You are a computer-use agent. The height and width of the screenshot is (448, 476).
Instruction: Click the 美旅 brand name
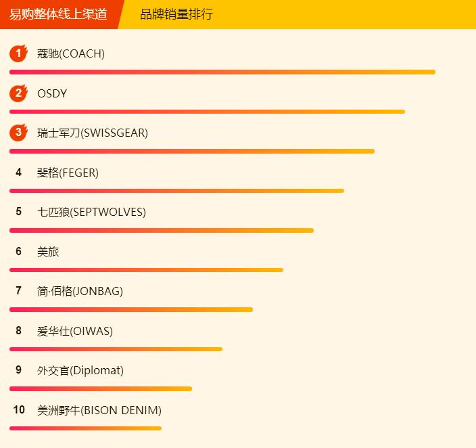point(48,252)
